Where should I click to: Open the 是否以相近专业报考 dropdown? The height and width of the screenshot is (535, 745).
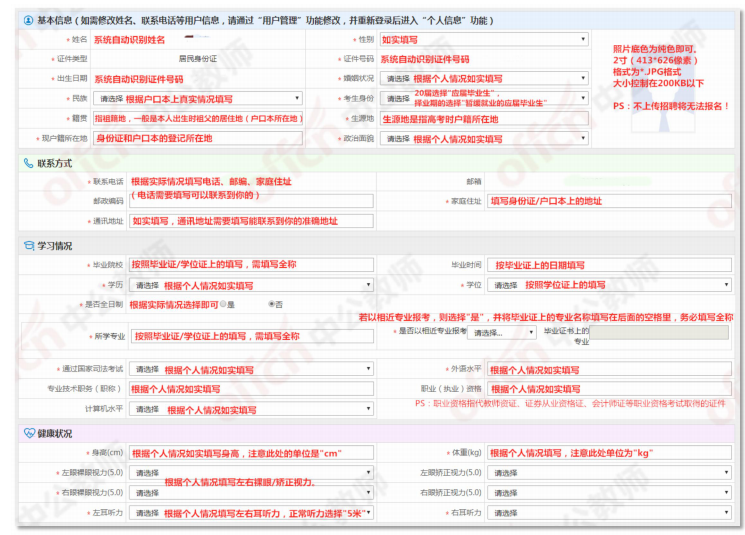(x=502, y=333)
